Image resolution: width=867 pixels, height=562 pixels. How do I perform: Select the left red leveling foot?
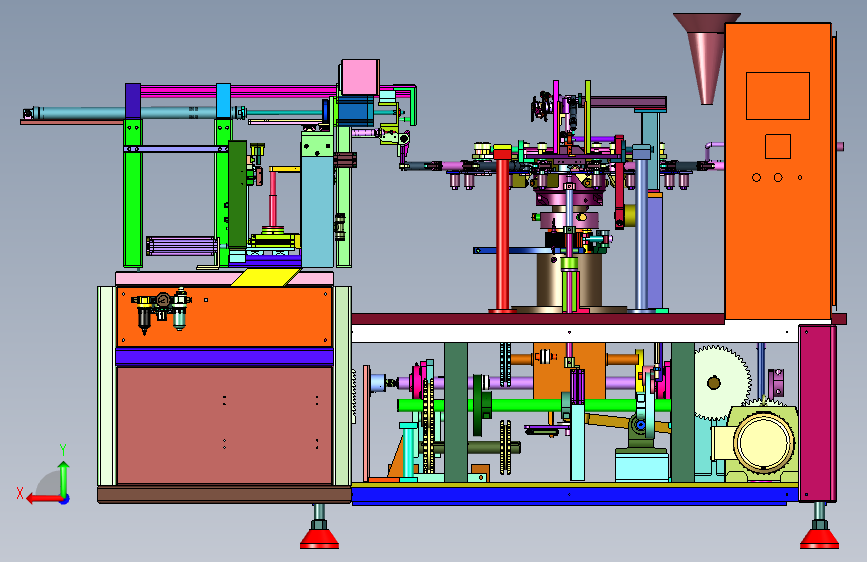[319, 538]
